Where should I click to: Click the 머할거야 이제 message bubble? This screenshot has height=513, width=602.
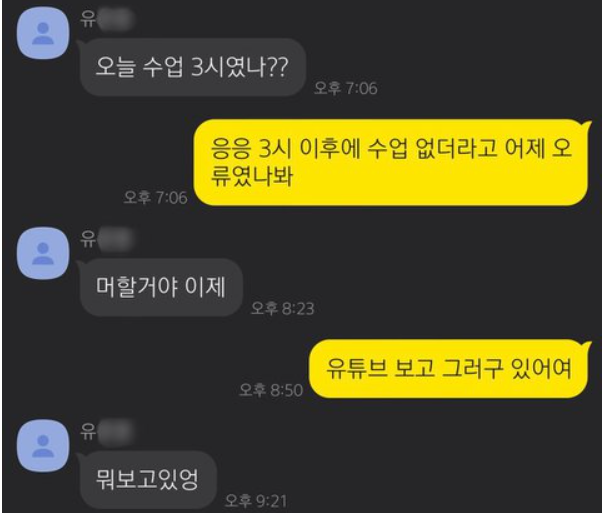click(161, 287)
